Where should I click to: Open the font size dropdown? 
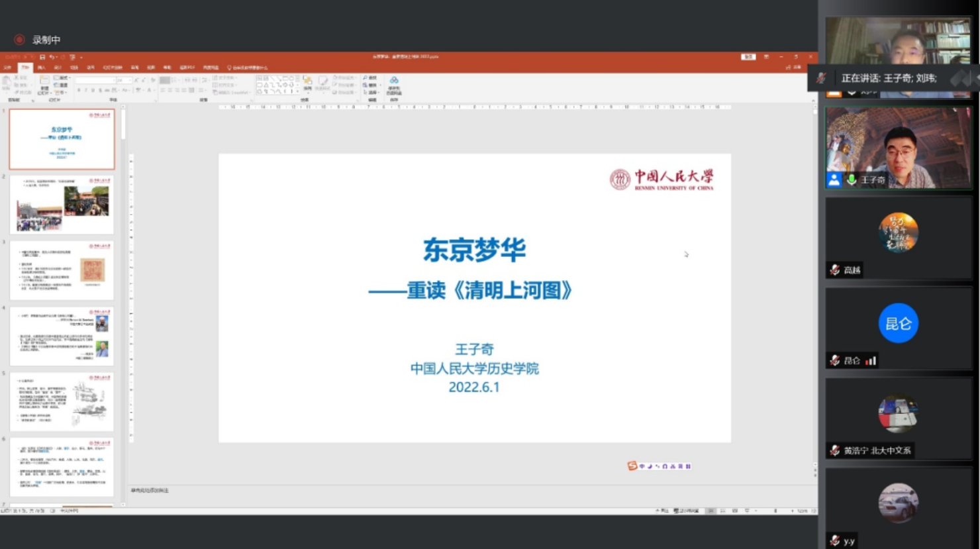pyautogui.click(x=122, y=80)
